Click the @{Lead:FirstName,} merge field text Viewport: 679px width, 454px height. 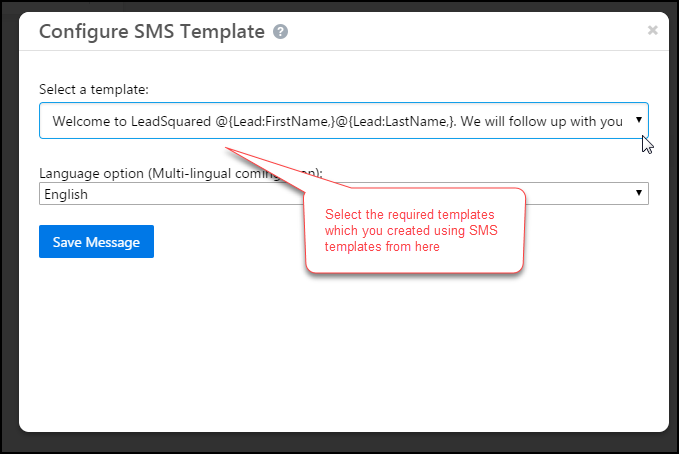pyautogui.click(x=275, y=121)
